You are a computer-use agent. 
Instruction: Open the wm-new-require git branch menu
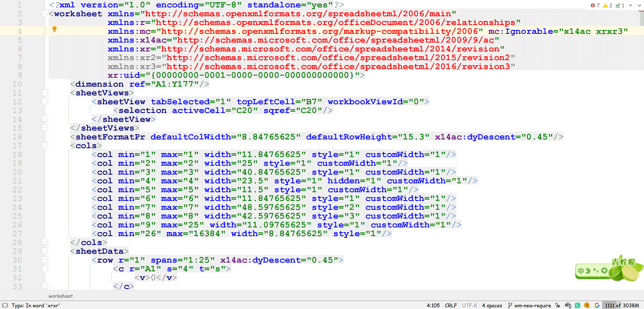[x=529, y=305]
